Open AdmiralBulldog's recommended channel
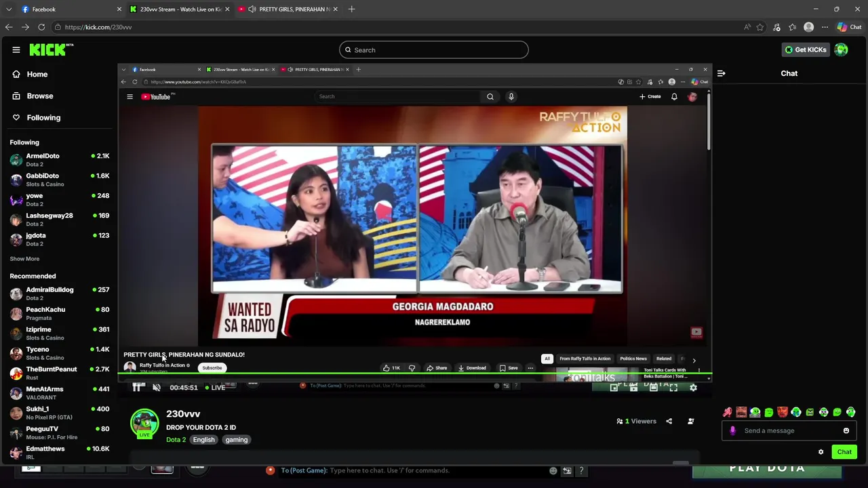Screen dimensions: 868x488 coord(60,293)
